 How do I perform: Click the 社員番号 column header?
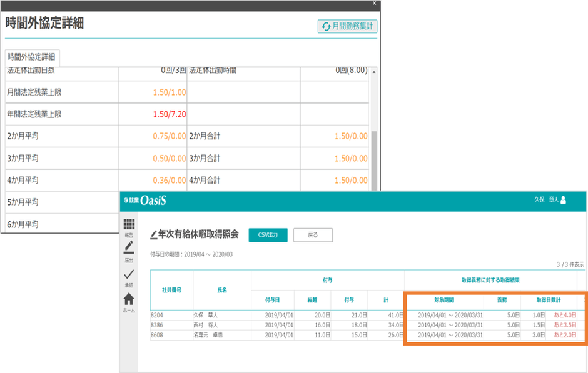point(171,291)
